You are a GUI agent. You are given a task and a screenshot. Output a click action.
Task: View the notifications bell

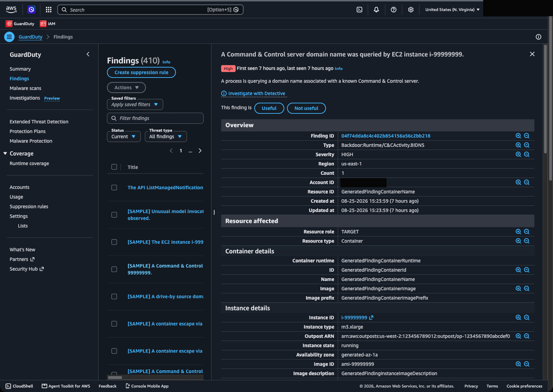(x=376, y=10)
